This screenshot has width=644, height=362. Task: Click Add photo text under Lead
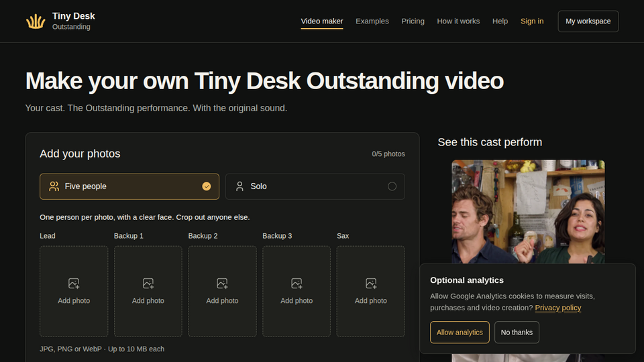(x=74, y=301)
